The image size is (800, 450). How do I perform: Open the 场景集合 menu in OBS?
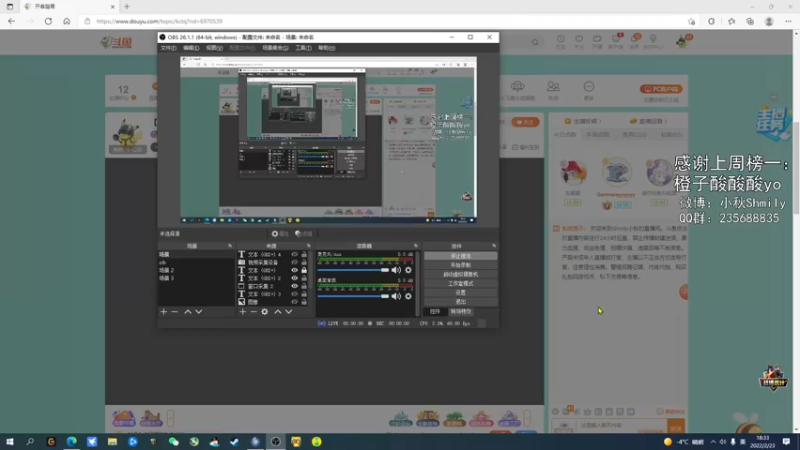tap(275, 48)
